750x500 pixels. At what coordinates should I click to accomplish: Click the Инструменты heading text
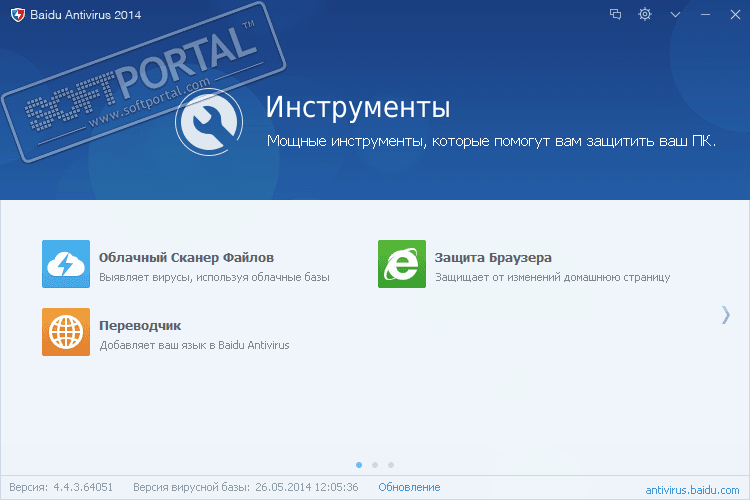coord(358,108)
